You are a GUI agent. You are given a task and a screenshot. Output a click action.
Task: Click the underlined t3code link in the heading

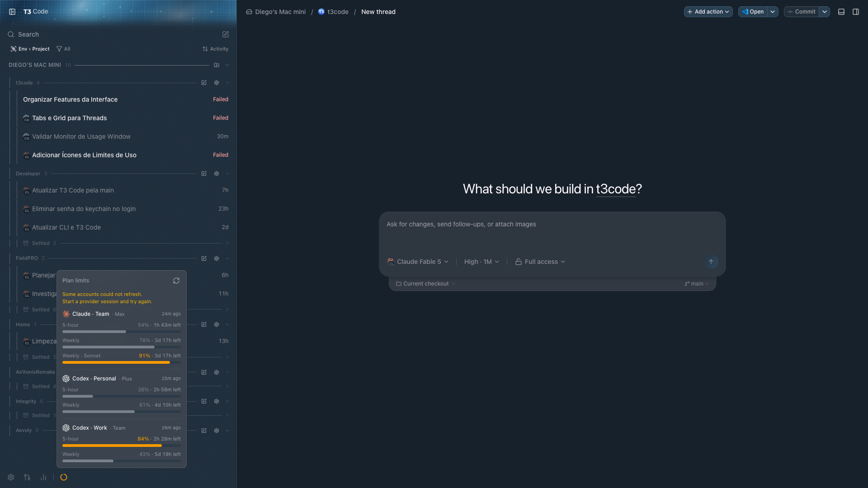pyautogui.click(x=616, y=189)
